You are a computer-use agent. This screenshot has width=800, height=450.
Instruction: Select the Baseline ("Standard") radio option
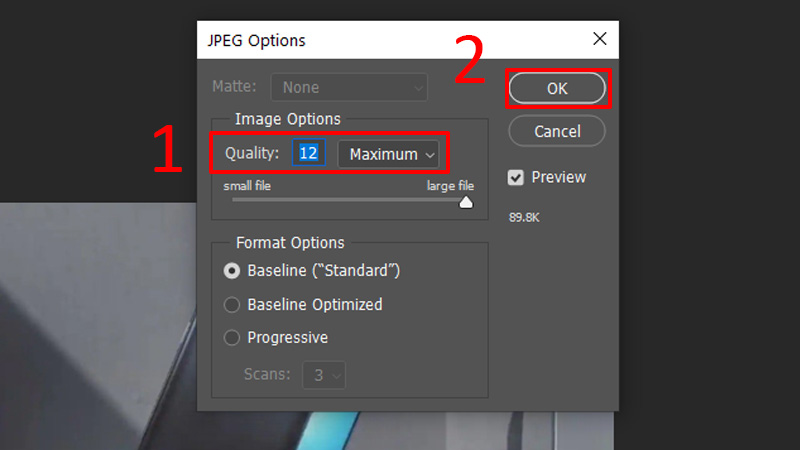coord(233,270)
